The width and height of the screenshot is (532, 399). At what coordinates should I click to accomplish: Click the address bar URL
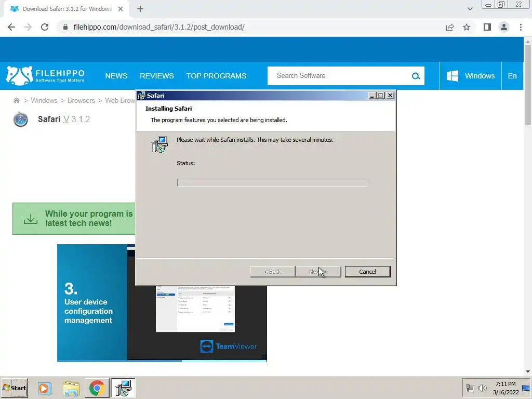[x=159, y=27]
